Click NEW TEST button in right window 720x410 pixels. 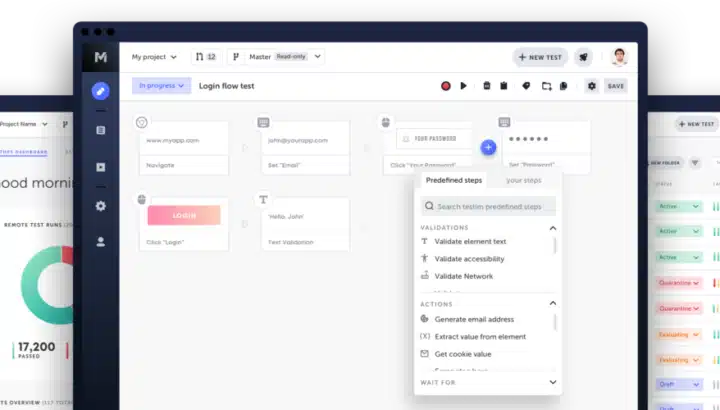pyautogui.click(x=696, y=124)
